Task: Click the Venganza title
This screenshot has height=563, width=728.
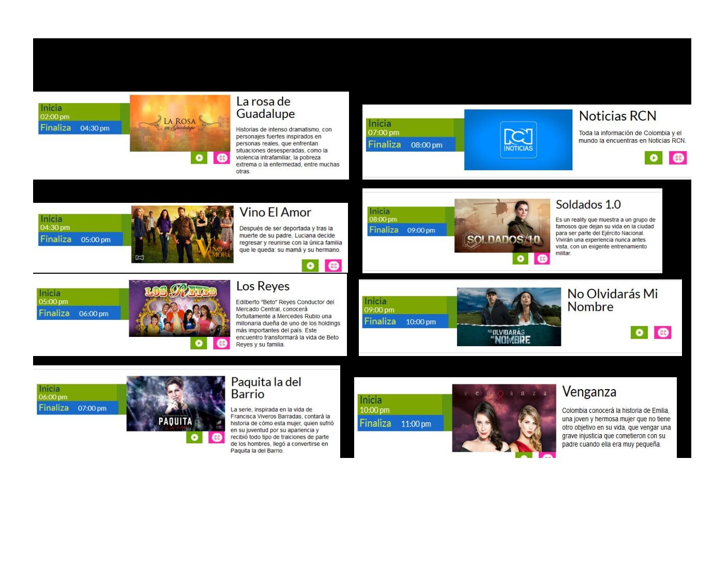Action: pos(589,392)
